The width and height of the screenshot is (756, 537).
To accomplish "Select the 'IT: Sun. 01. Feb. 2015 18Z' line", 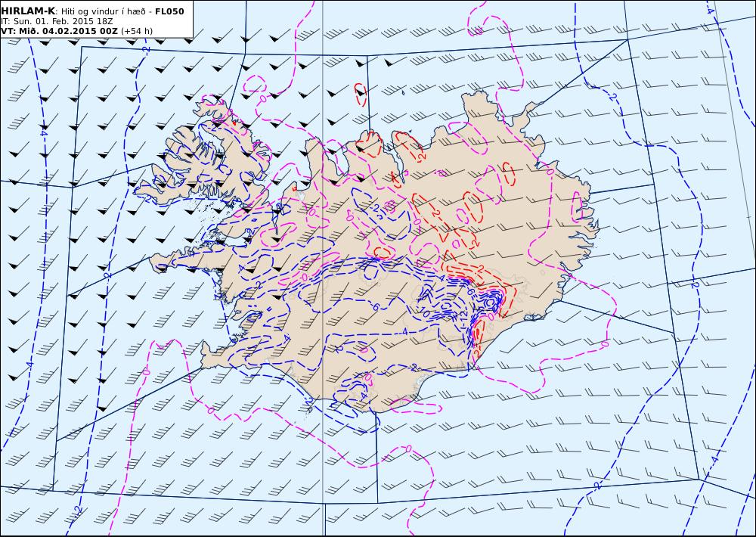I will (x=57, y=21).
